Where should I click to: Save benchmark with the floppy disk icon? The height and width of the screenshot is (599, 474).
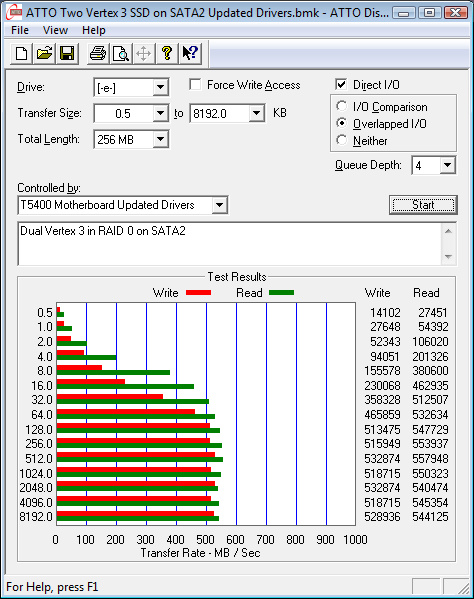67,53
